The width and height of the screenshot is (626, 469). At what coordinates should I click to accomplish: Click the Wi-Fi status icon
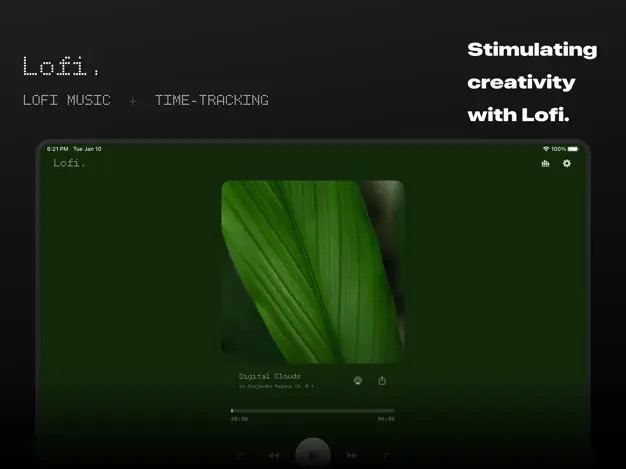(x=546, y=149)
